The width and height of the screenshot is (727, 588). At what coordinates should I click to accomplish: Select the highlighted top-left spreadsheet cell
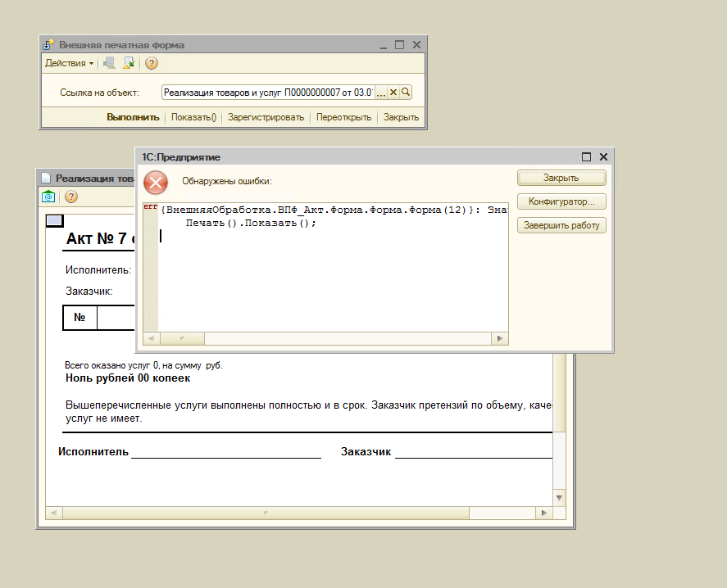pos(54,221)
